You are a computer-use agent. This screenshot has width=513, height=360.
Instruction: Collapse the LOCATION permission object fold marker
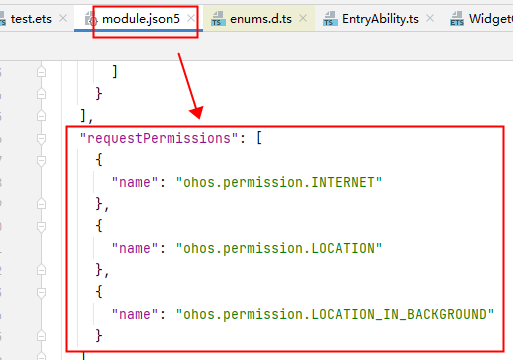[41, 227]
